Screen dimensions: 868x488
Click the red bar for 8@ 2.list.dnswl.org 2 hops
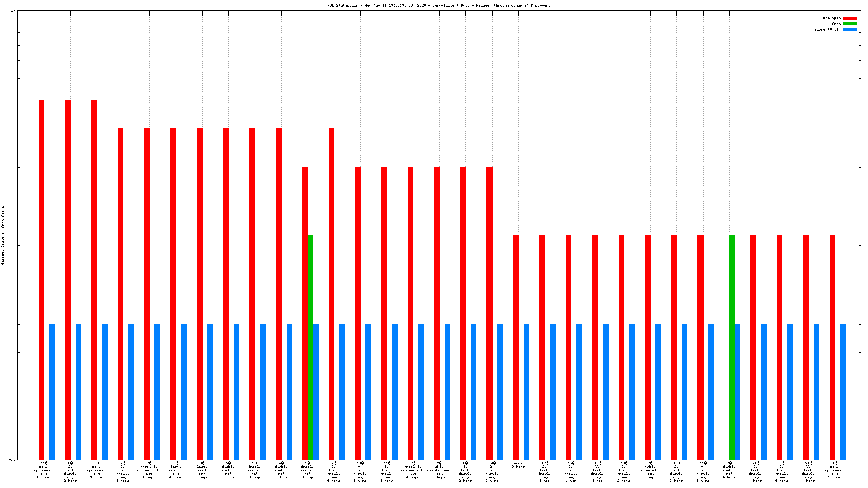(68, 280)
